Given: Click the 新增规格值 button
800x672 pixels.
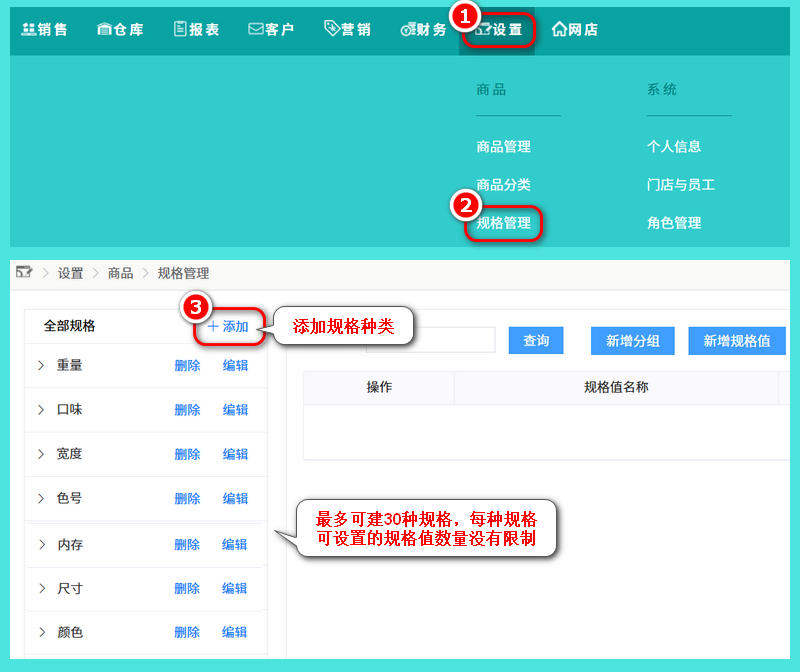Looking at the screenshot, I should tap(736, 341).
